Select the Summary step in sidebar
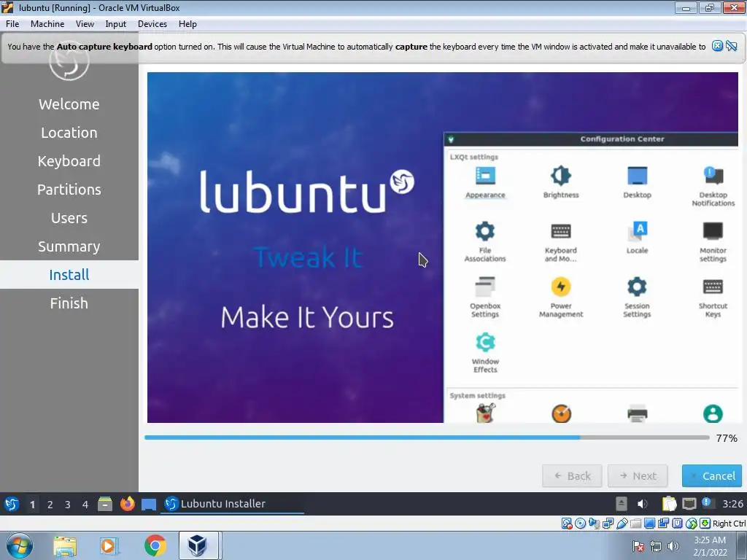Viewport: 747px width, 560px height. point(69,246)
